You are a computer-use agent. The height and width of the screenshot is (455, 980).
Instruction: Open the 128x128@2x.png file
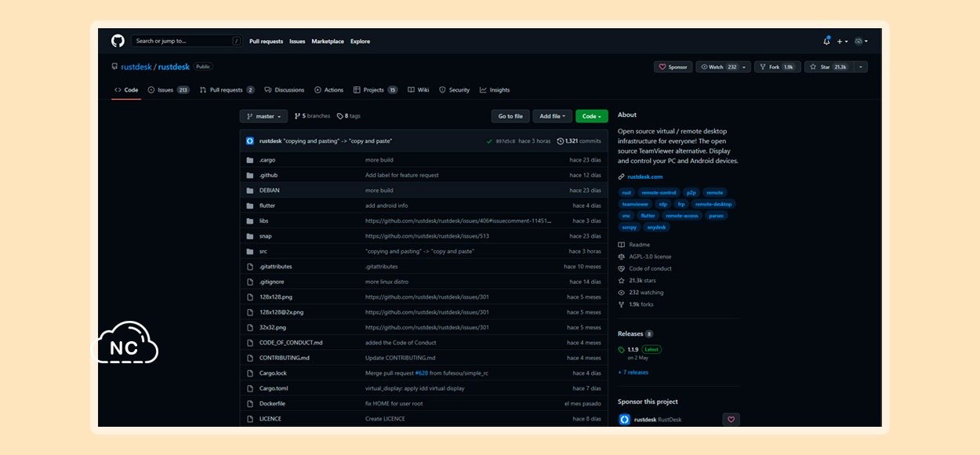[281, 312]
